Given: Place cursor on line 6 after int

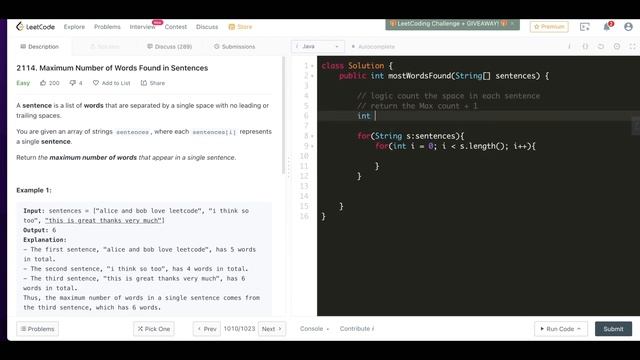Looking at the screenshot, I should [x=375, y=116].
